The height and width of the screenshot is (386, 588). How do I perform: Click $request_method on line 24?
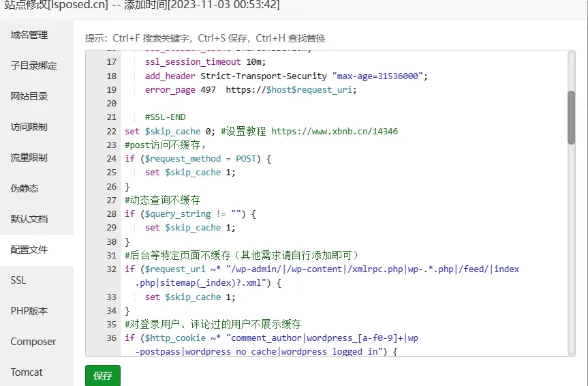183,159
